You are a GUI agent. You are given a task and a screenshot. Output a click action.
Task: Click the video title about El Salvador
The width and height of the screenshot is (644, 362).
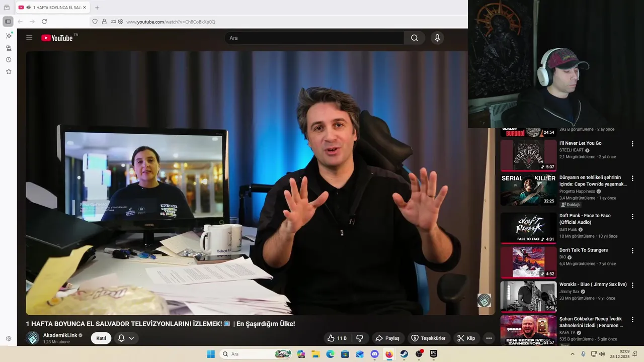point(160,324)
